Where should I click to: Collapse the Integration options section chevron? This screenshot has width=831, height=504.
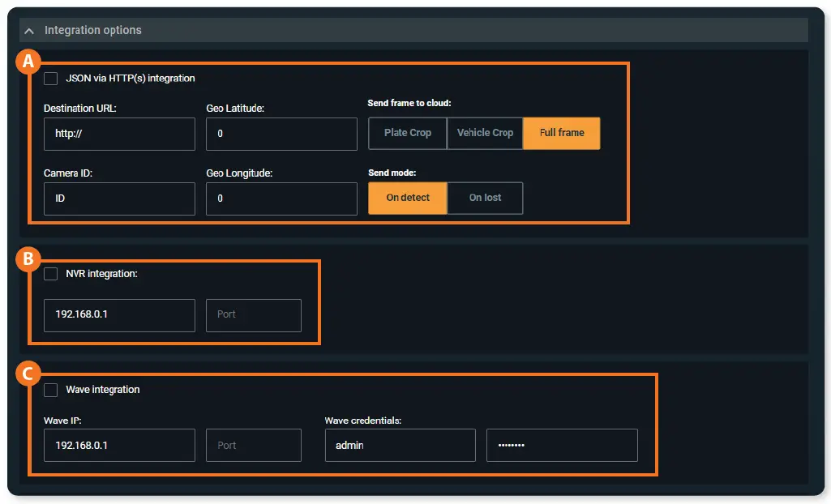[29, 31]
